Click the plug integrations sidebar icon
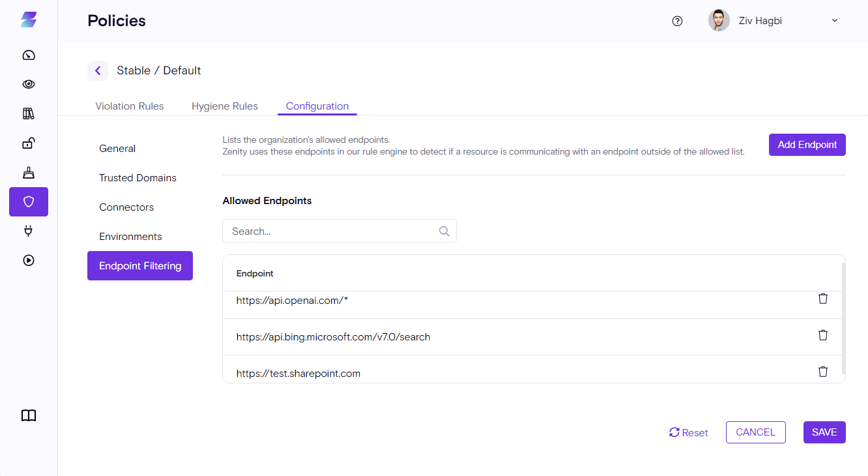 coord(29,231)
